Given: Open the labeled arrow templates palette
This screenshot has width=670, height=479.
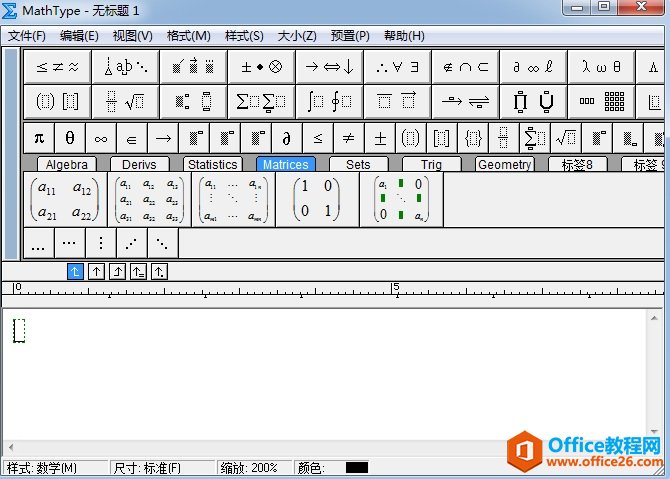Looking at the screenshot, I should [465, 102].
